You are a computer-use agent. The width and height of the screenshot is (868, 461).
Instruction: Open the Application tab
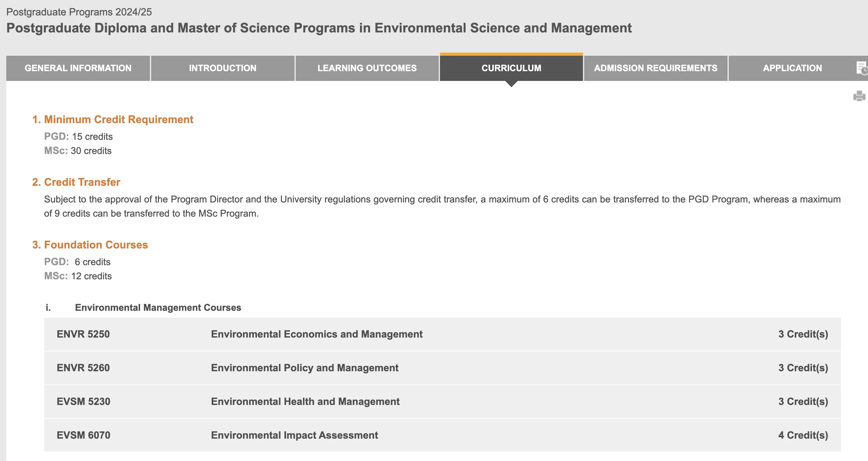pos(792,68)
